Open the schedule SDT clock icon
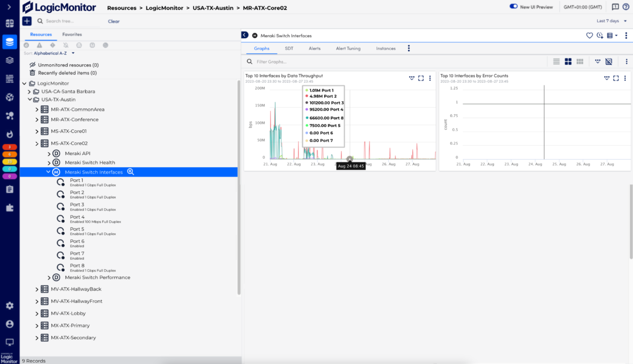The height and width of the screenshot is (364, 633). tap(599, 35)
